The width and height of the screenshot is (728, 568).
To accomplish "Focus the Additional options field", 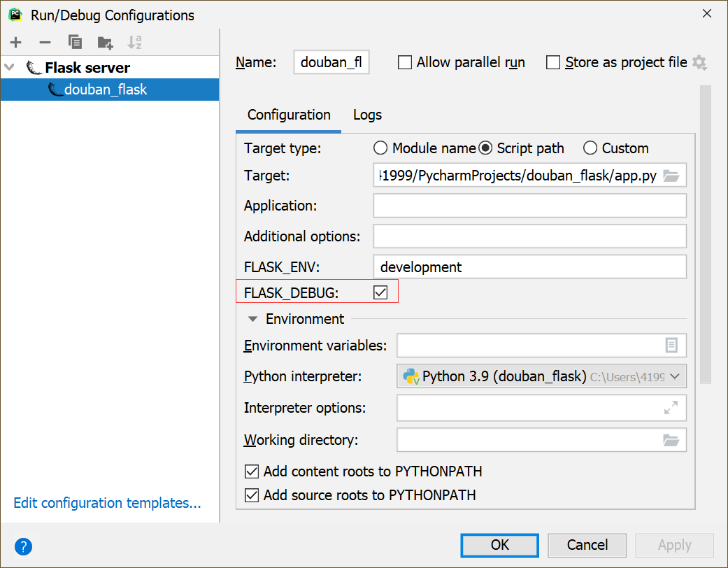I will tap(530, 236).
